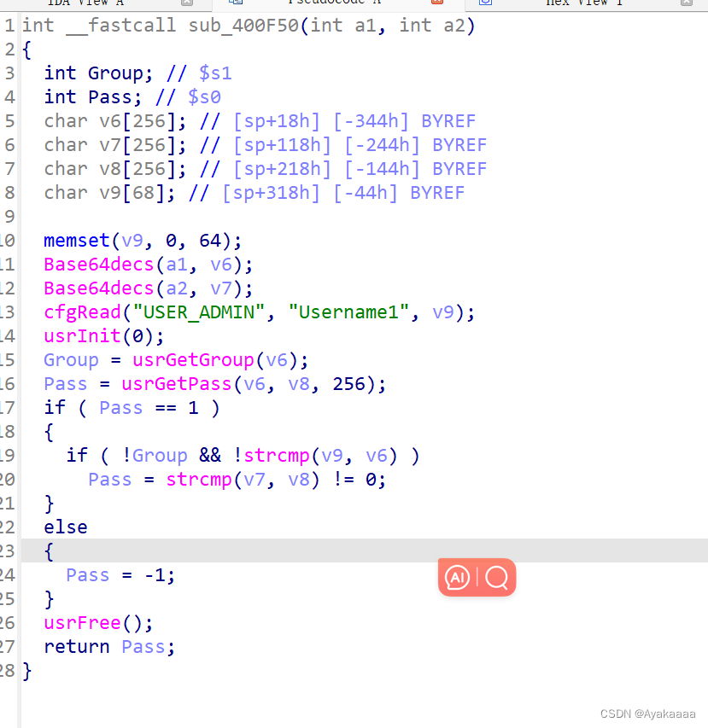Viewport: 708px width, 728px height.
Task: Click the number 64 in the memset arguments
Action: [209, 241]
